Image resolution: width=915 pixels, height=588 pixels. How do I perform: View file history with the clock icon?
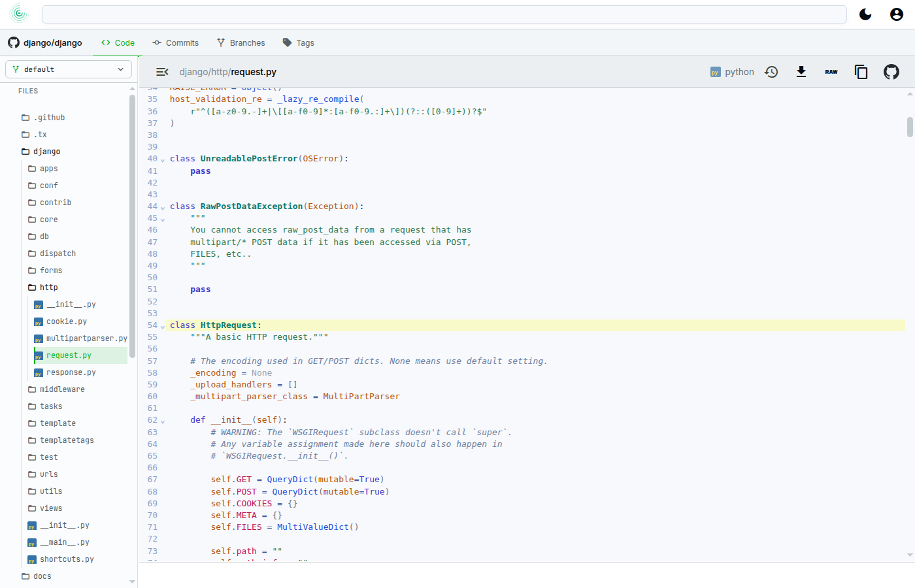[771, 72]
